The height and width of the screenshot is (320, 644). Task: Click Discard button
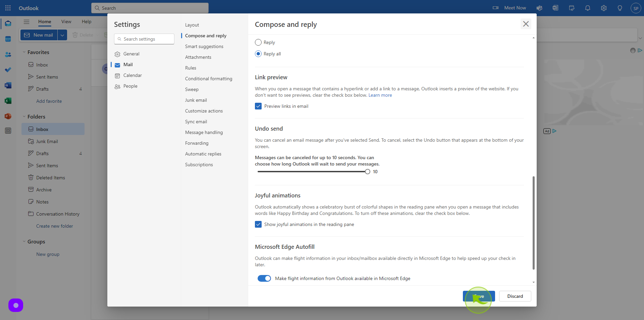coord(515,296)
